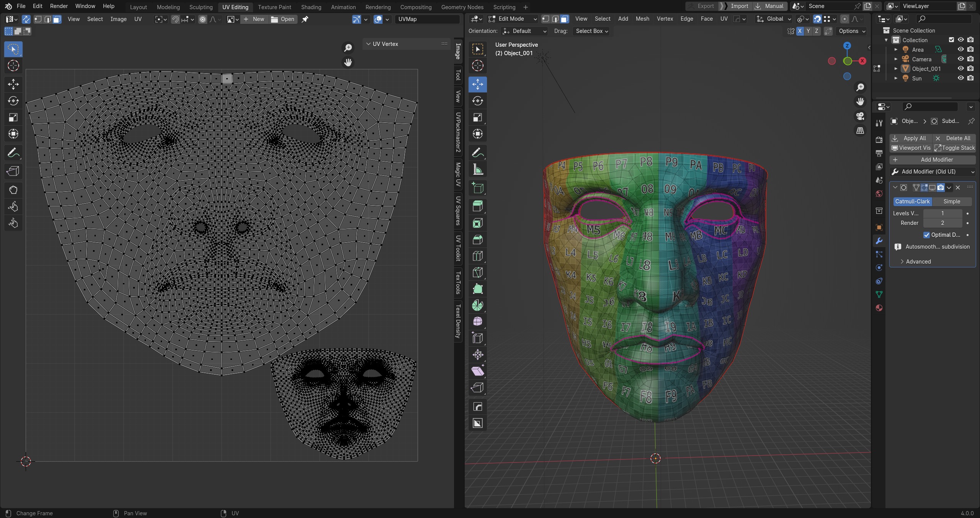The height and width of the screenshot is (518, 980).
Task: Toggle Camera visibility eye in outliner
Action: [961, 59]
